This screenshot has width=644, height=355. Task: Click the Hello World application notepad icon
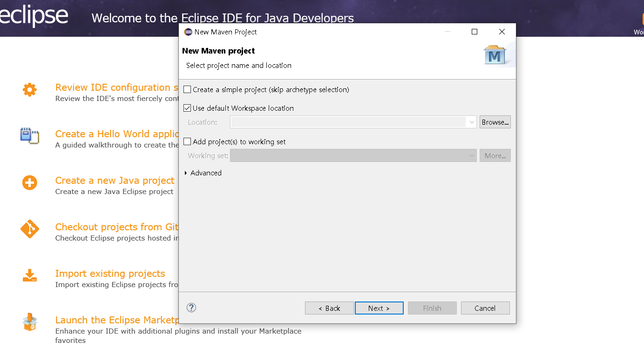29,136
